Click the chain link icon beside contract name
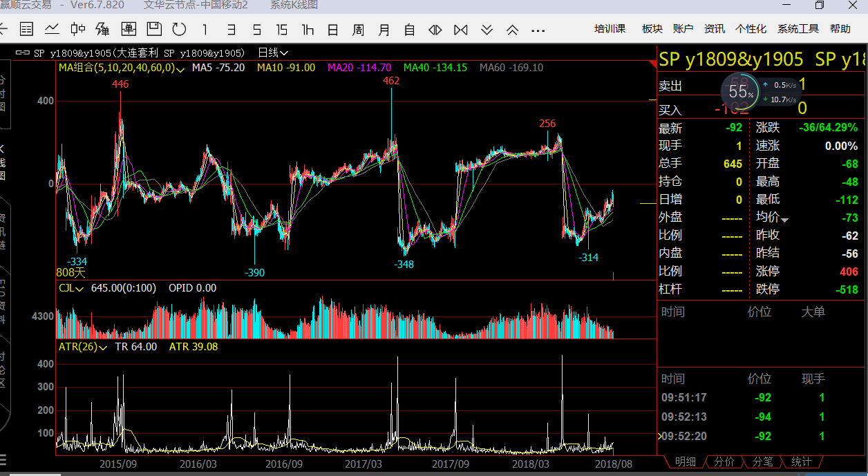868x476 pixels. click(22, 53)
